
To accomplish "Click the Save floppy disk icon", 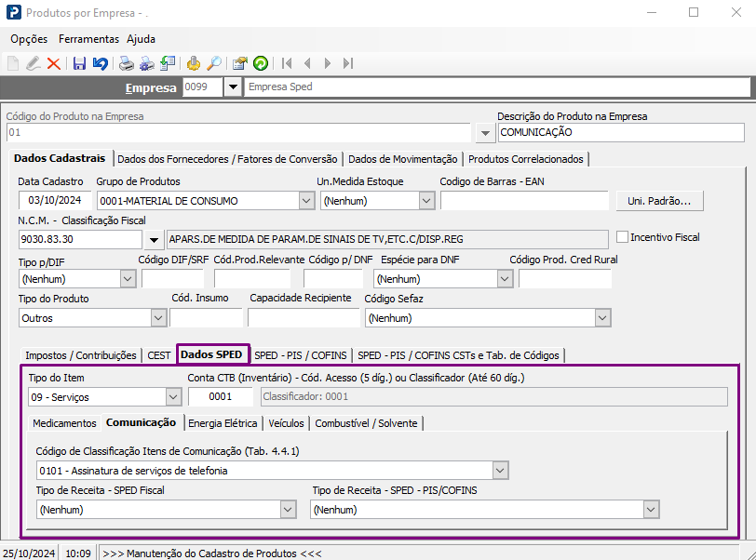I will click(x=79, y=63).
